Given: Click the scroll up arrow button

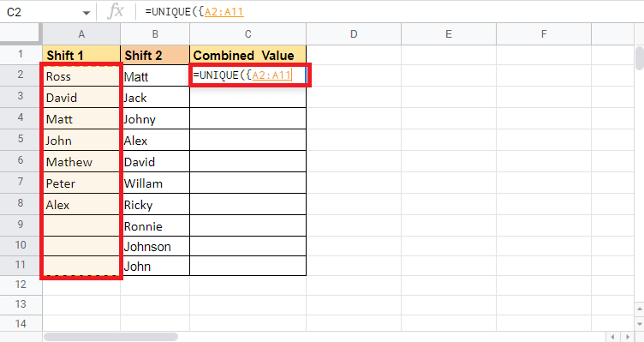Looking at the screenshot, I should pos(640,309).
